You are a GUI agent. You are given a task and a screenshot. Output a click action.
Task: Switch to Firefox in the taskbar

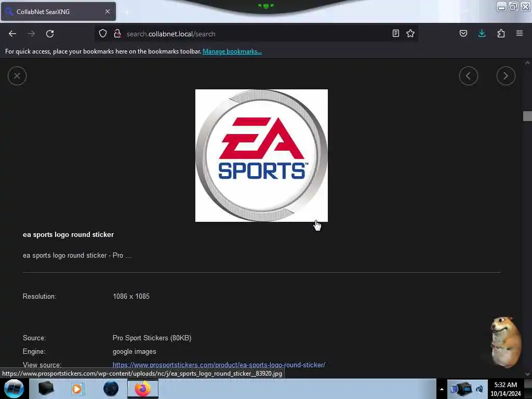click(x=143, y=389)
